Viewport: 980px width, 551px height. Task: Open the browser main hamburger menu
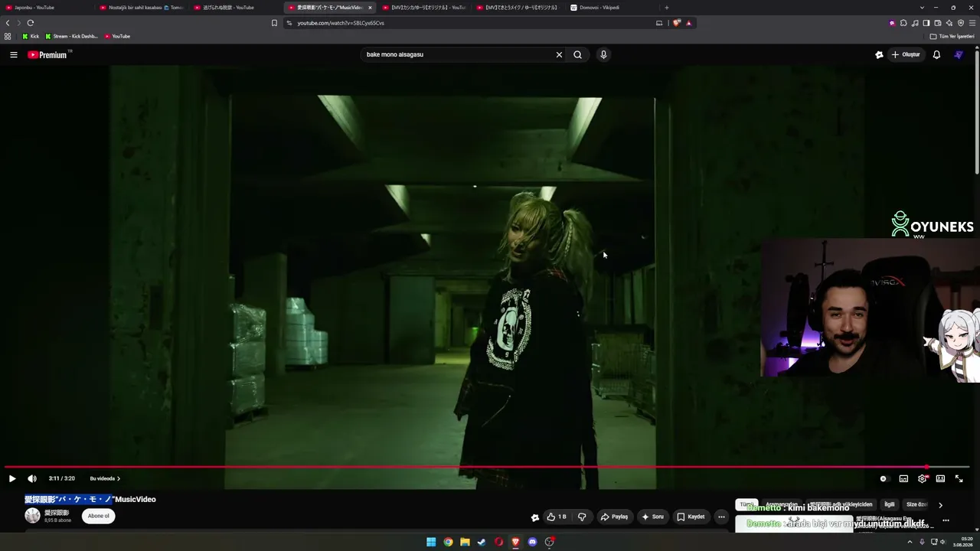point(972,23)
